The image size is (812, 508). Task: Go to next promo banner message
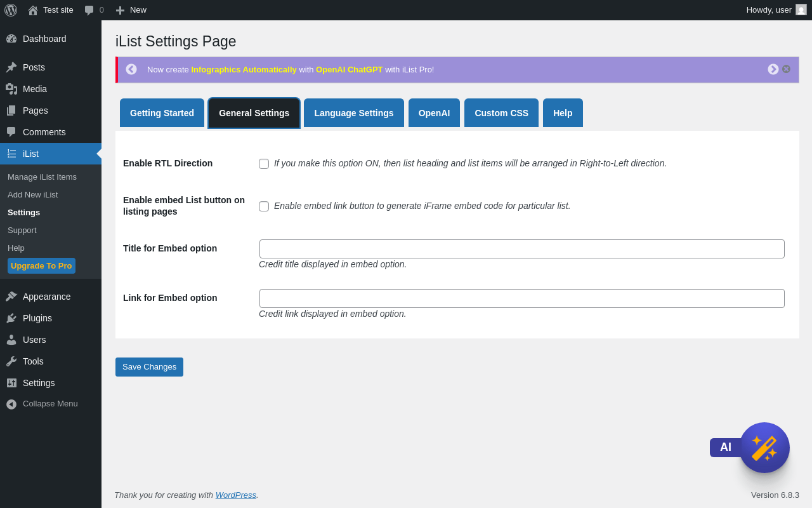(773, 69)
